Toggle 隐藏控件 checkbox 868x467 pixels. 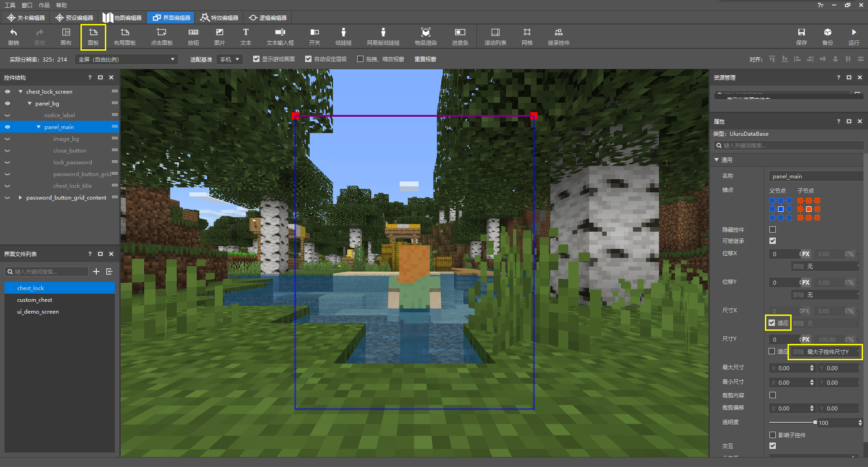[x=773, y=229]
